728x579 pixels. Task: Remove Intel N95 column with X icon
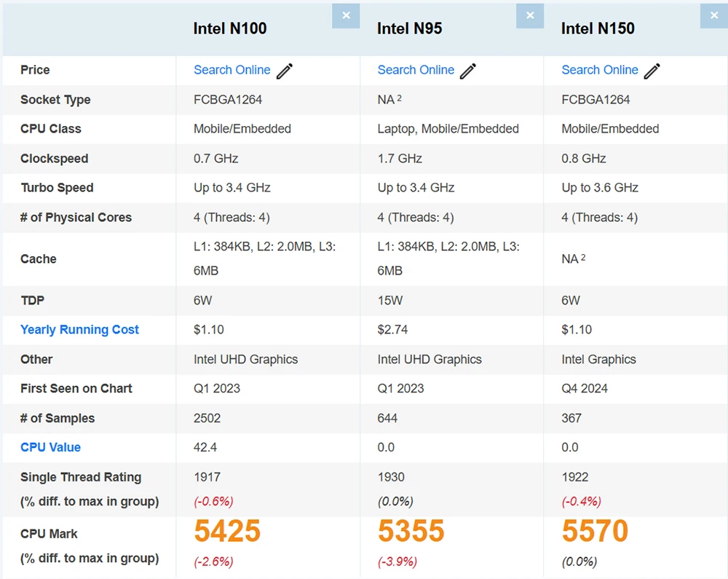530,16
